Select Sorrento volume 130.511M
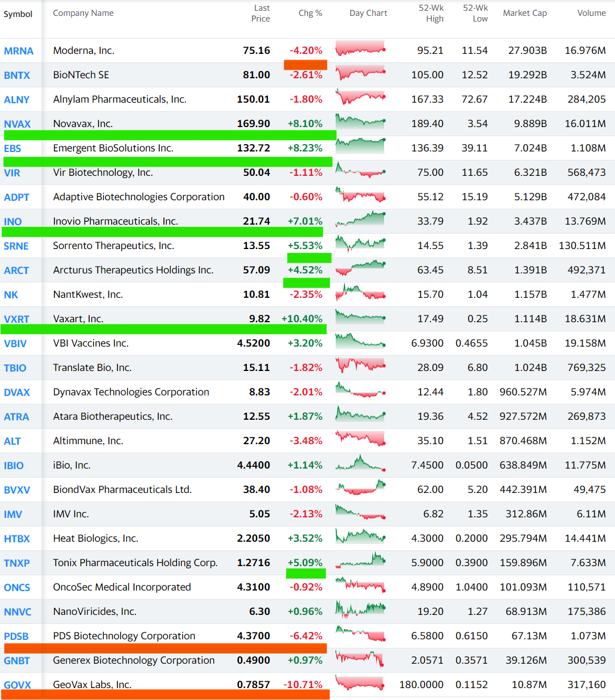Screen dimensions: 615x700 (x=582, y=246)
